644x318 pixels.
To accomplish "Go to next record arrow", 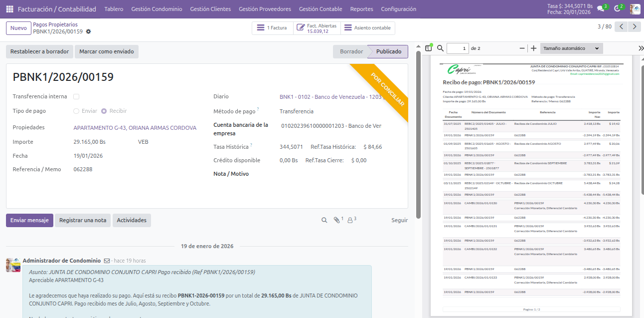I will [x=634, y=27].
